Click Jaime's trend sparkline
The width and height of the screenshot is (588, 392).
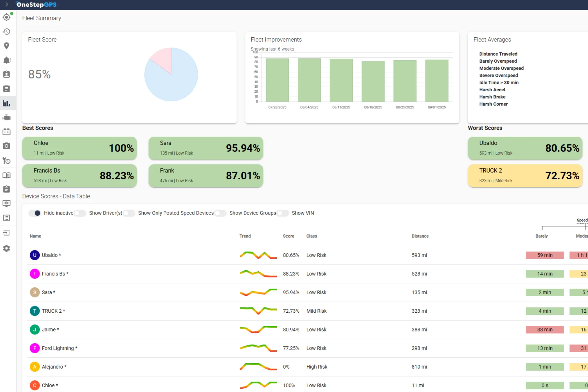(x=258, y=329)
